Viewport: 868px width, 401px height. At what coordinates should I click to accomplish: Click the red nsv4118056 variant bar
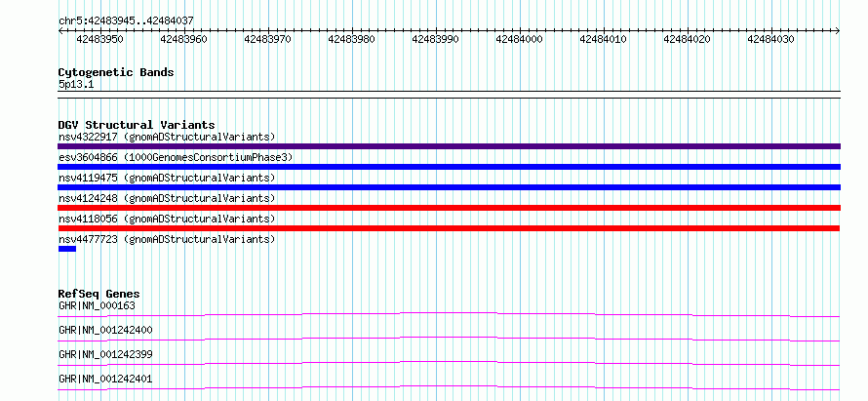coord(449,228)
